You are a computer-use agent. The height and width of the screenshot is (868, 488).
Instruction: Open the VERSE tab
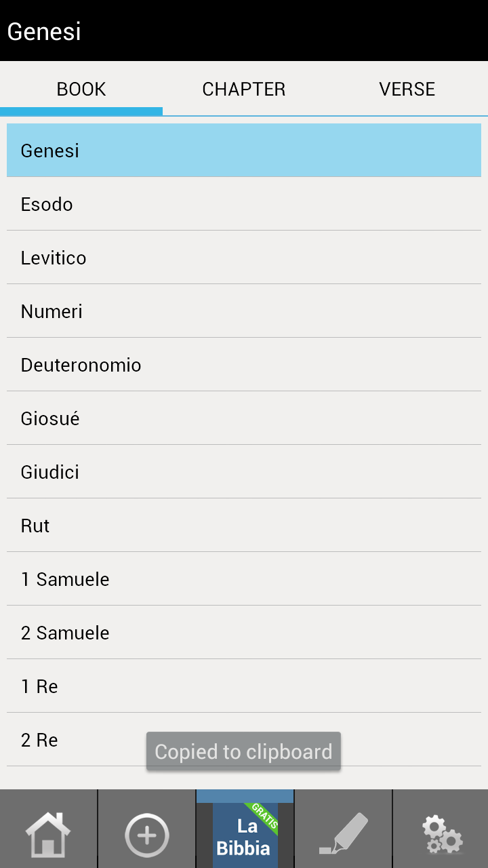point(407,89)
